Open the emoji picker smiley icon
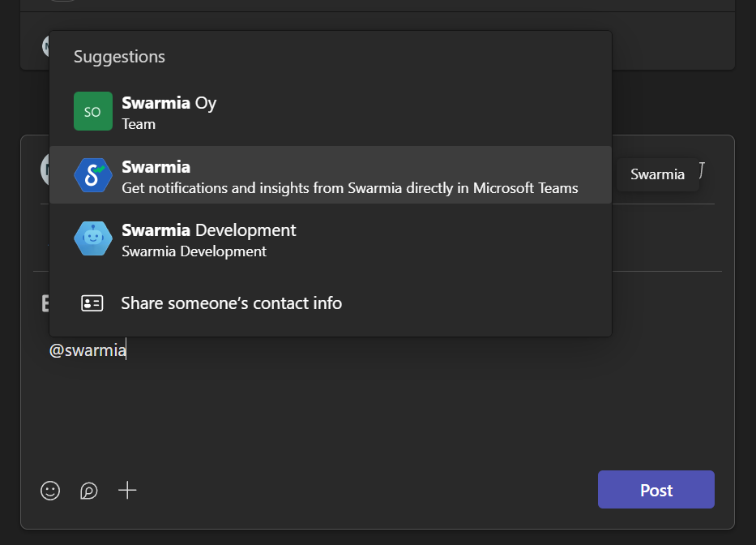The image size is (756, 545). [50, 491]
